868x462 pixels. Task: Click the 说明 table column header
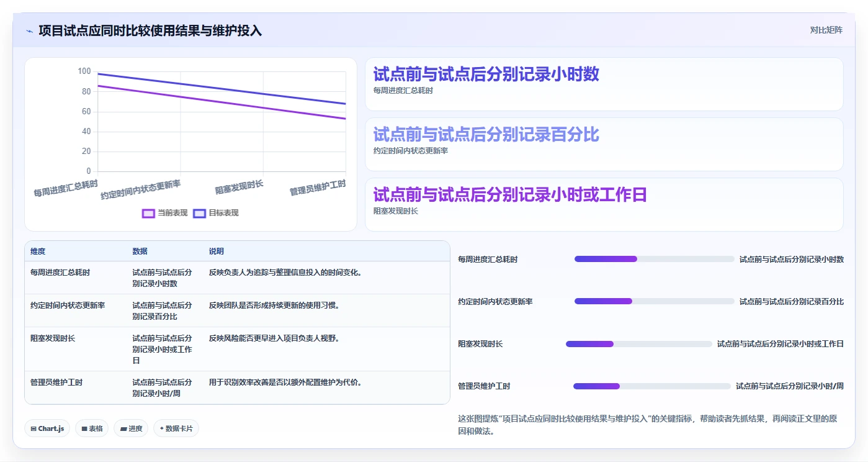[x=216, y=251]
